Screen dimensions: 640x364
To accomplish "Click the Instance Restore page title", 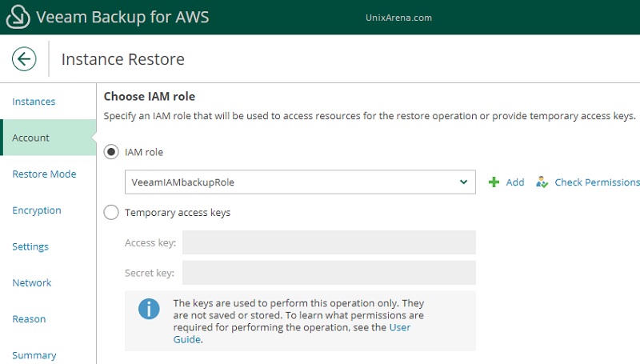I will coord(123,59).
